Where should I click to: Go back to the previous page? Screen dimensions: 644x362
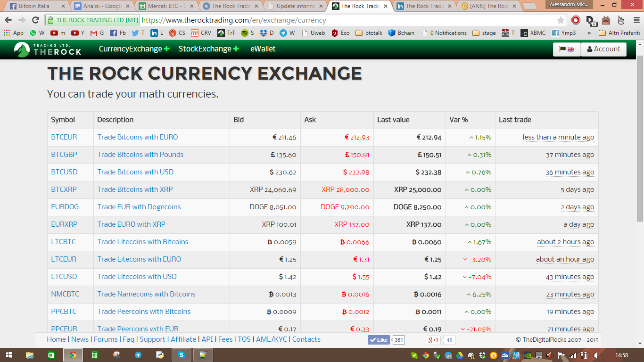pyautogui.click(x=8, y=20)
